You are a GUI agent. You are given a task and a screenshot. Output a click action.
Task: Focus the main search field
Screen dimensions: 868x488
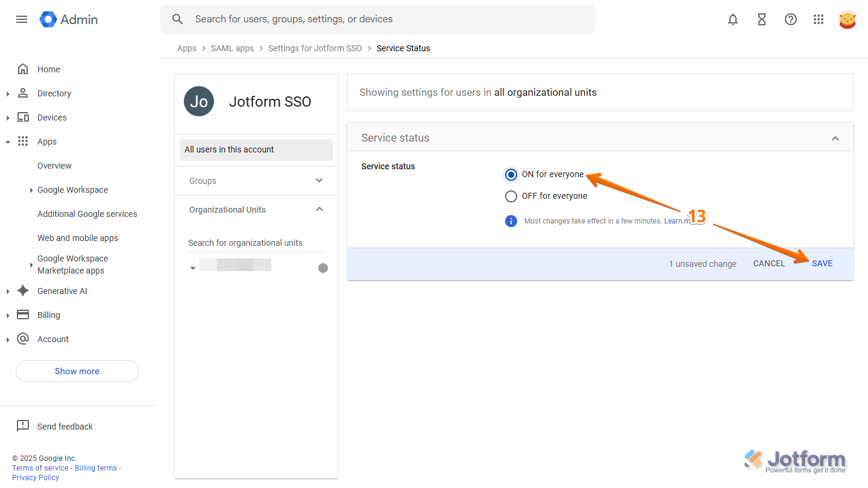pos(378,19)
